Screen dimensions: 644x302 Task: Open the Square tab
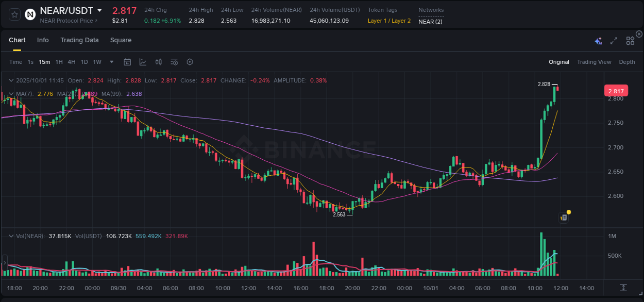tap(121, 40)
